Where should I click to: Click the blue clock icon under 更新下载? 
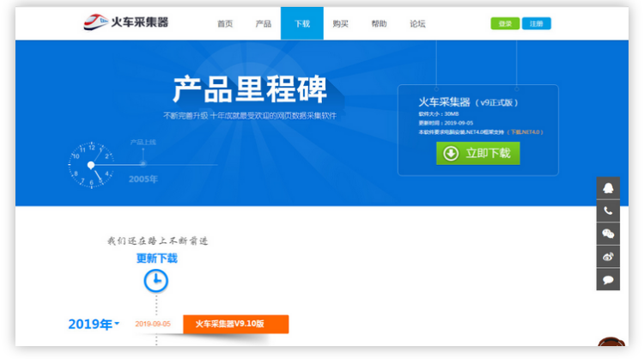pyautogui.click(x=155, y=280)
